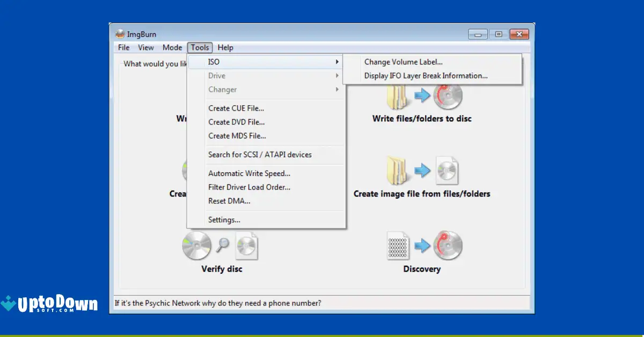Click Search for SCSI / ATAPI devices
This screenshot has height=337, width=644.
(260, 155)
